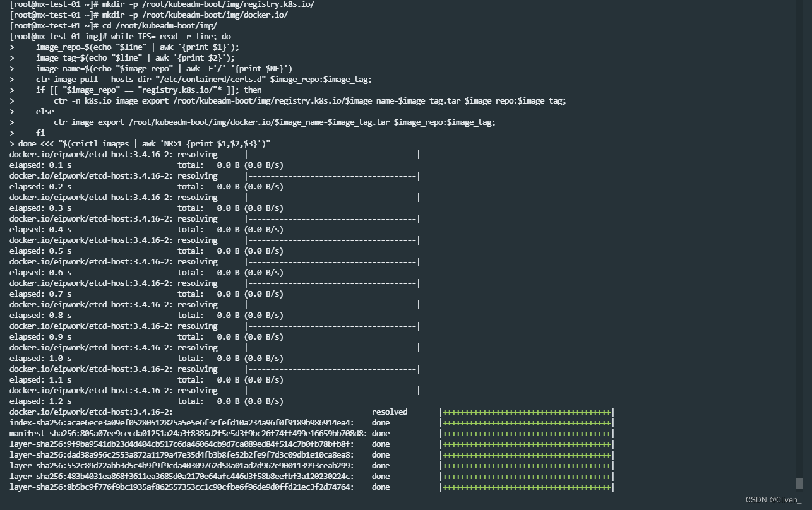Select the image_name= assignment line
This screenshot has height=510, width=812.
pyautogui.click(x=164, y=69)
